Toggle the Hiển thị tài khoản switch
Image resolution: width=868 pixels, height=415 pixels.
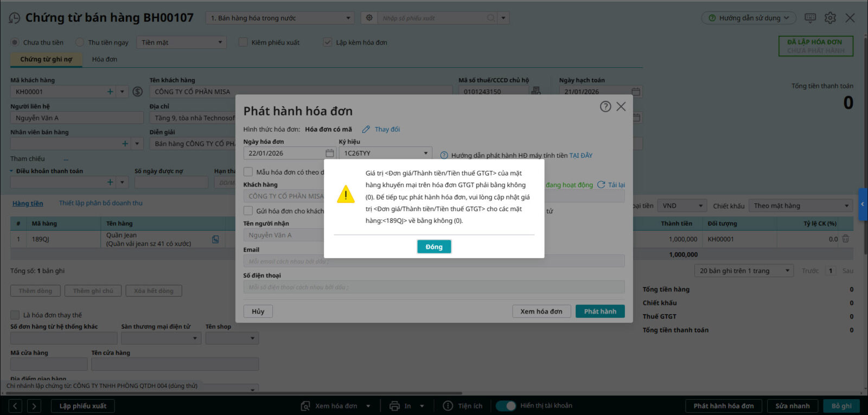506,406
